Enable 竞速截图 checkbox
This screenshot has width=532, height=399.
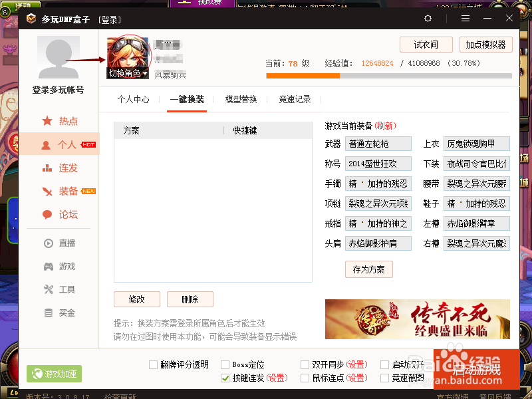tap(384, 378)
